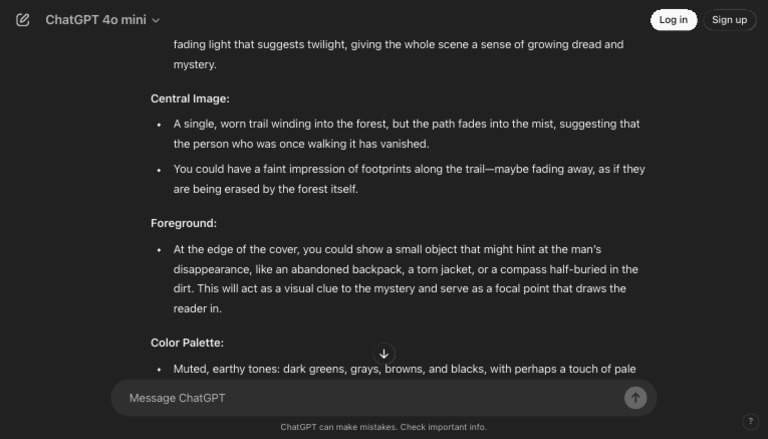Click the line ending with word mystery
Image resolution: width=768 pixels, height=439 pixels.
click(x=195, y=65)
